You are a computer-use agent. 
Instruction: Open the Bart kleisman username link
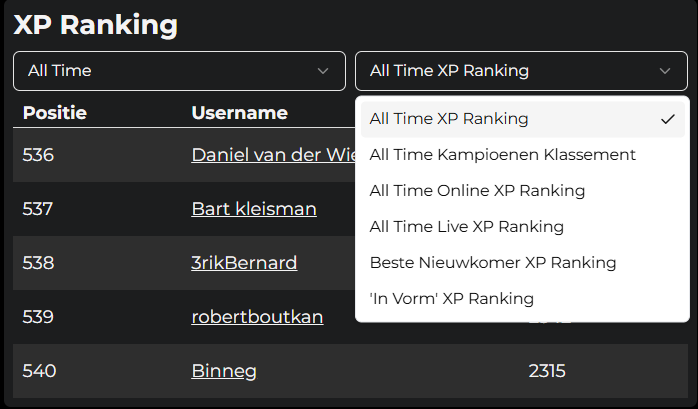(254, 209)
